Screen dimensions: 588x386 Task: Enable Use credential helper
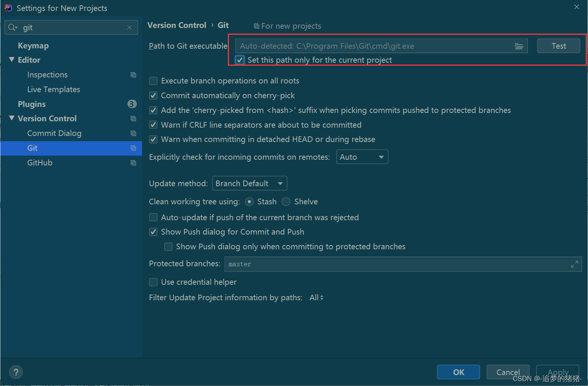pyautogui.click(x=153, y=282)
